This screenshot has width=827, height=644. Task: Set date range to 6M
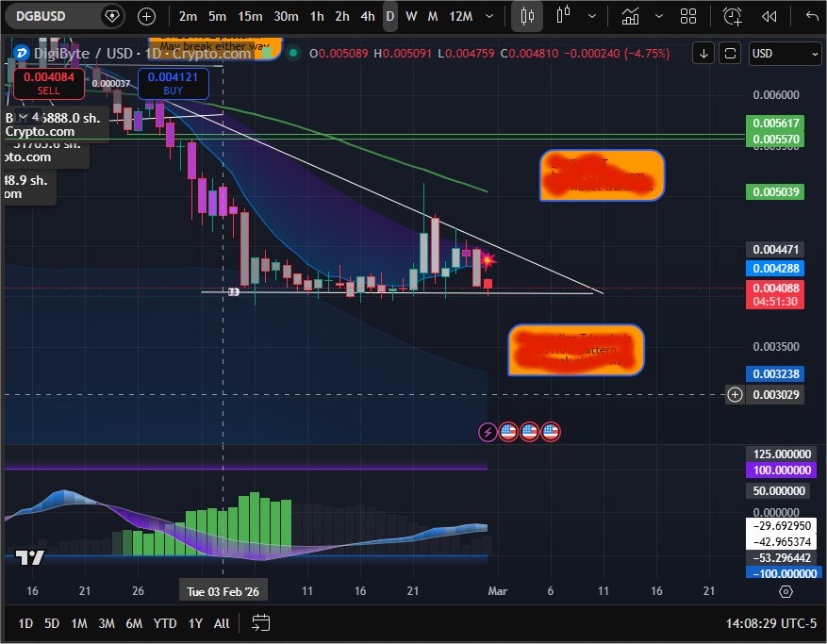point(134,624)
